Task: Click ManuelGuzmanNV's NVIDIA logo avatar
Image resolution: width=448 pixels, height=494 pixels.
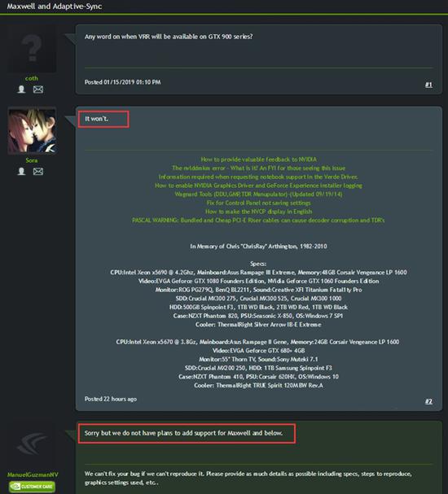Action: click(x=32, y=444)
